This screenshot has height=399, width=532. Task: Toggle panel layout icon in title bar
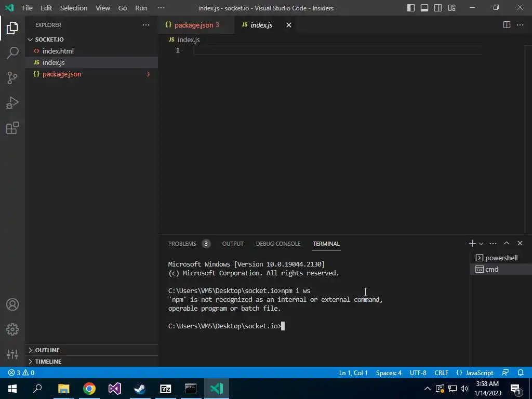point(424,8)
